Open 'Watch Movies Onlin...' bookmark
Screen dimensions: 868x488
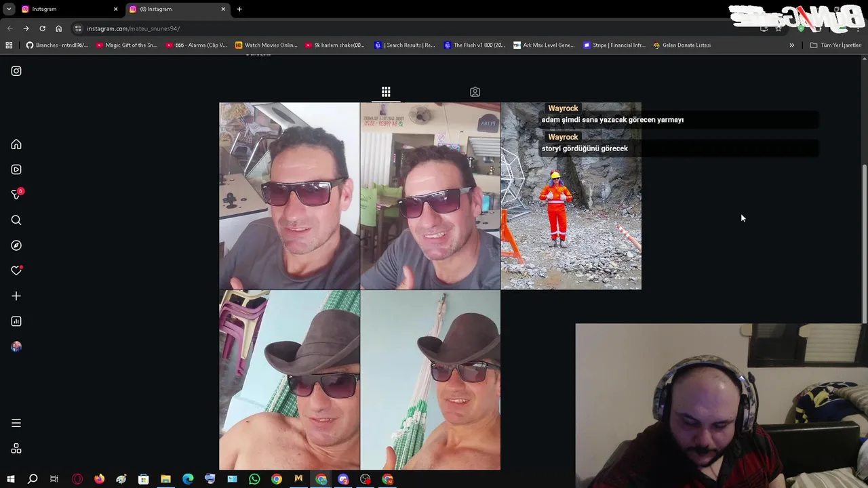click(x=266, y=45)
